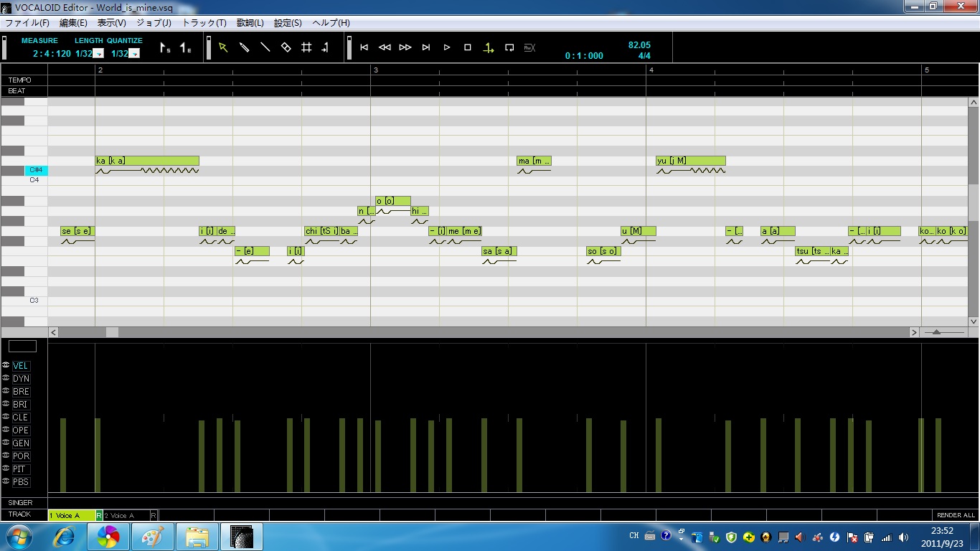This screenshot has width=980, height=551.
Task: Click the fast forward button
Action: point(405,47)
